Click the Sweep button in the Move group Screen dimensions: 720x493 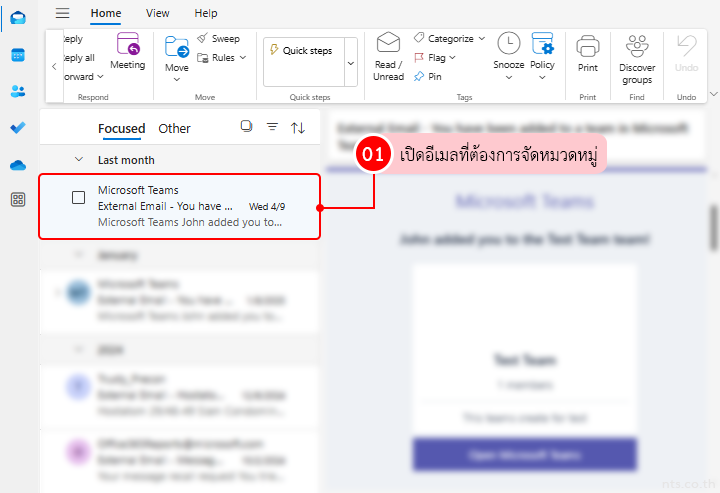(x=218, y=39)
